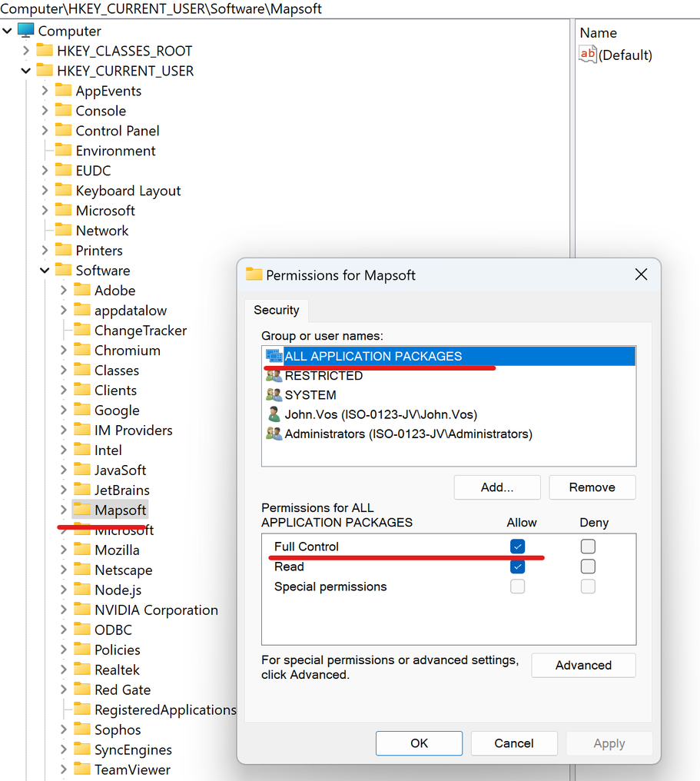The width and height of the screenshot is (700, 781).
Task: Collapse the HKEY_CURRENT_USER tree node
Action: (x=26, y=71)
